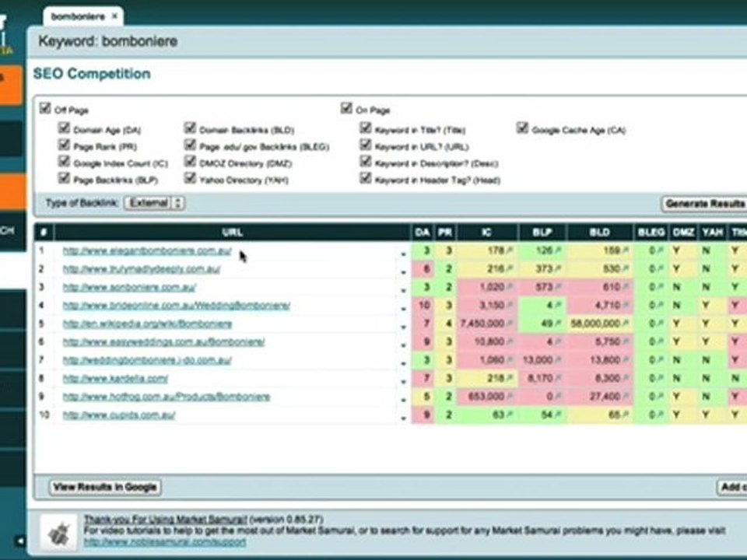Toggle the On Page checkbox
This screenshot has width=747, height=560.
tap(346, 108)
